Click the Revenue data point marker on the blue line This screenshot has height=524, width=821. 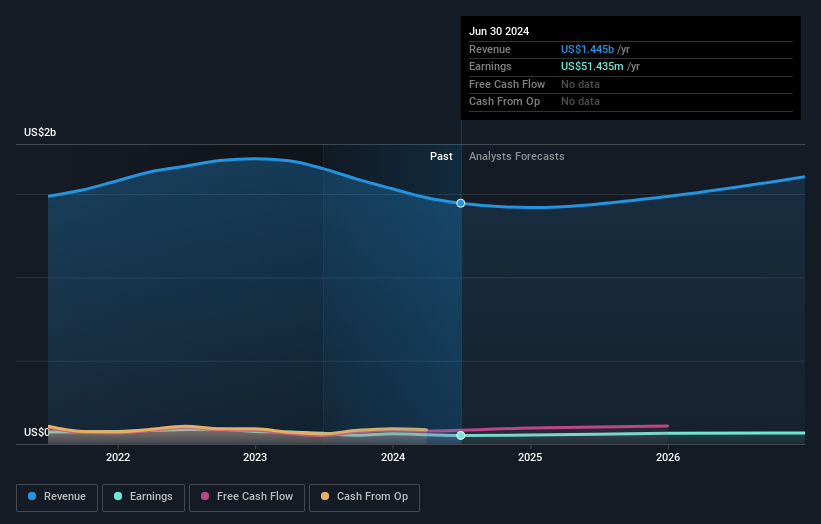461,203
